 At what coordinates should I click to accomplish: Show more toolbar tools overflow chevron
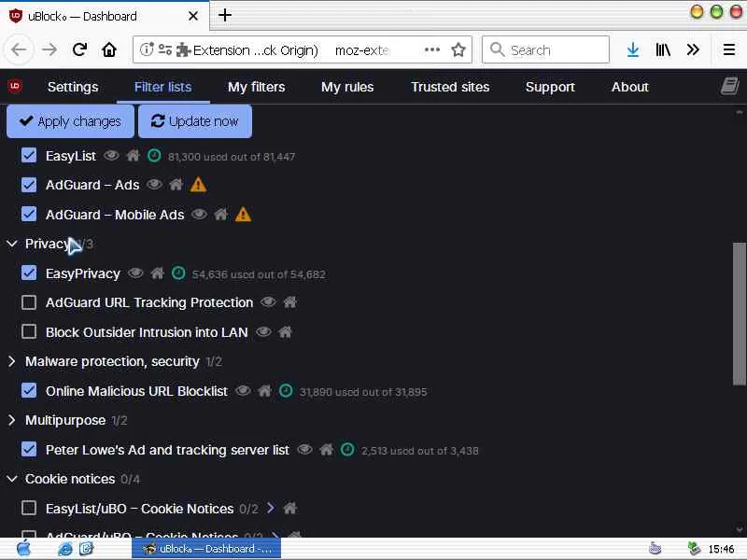[x=693, y=49]
